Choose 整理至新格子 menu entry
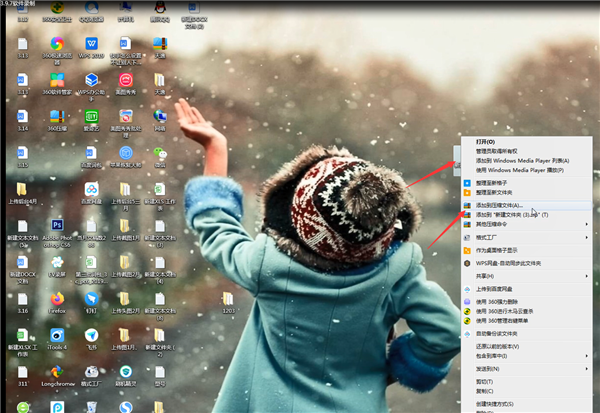Screen dimensions: 600x413 [527, 183]
